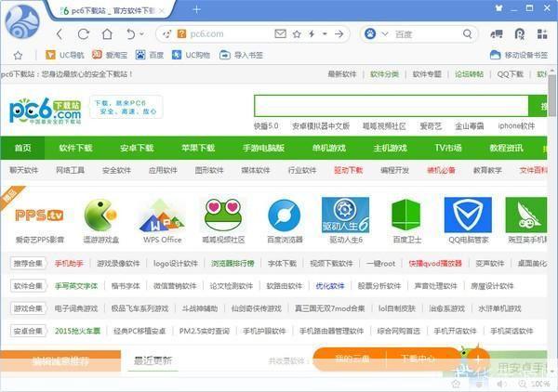Open the PPS.tv app icon
558x392 pixels.
pos(39,216)
